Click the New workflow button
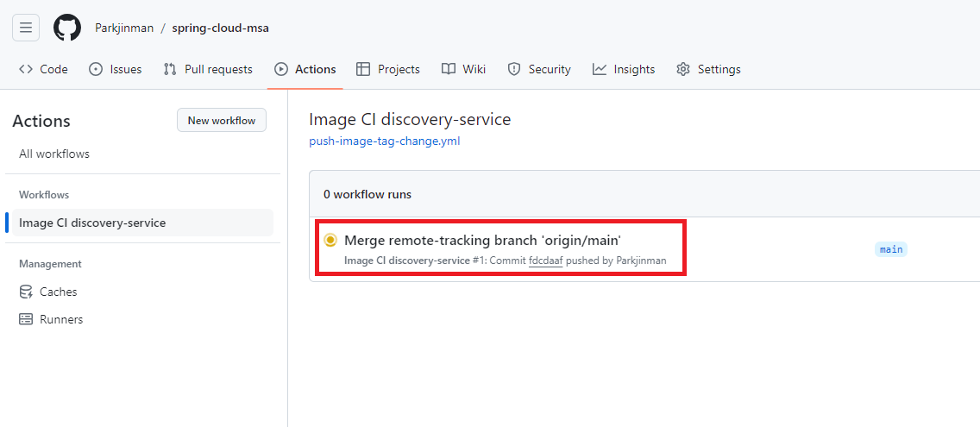 point(221,121)
